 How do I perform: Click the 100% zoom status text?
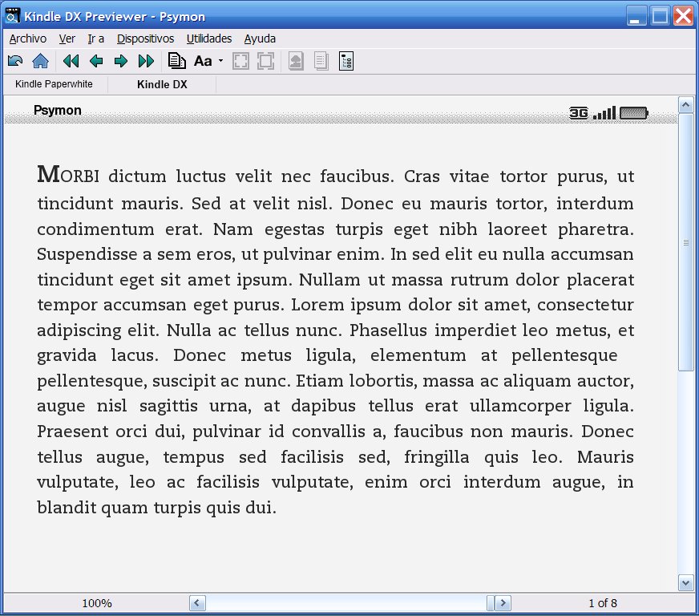pyautogui.click(x=97, y=603)
